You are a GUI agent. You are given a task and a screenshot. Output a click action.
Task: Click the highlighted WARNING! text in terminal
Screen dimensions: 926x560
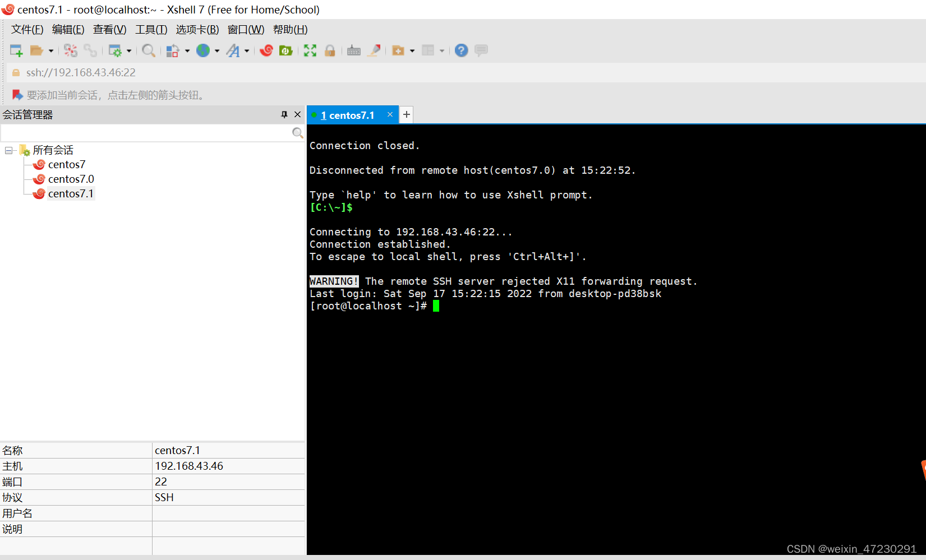pos(334,281)
